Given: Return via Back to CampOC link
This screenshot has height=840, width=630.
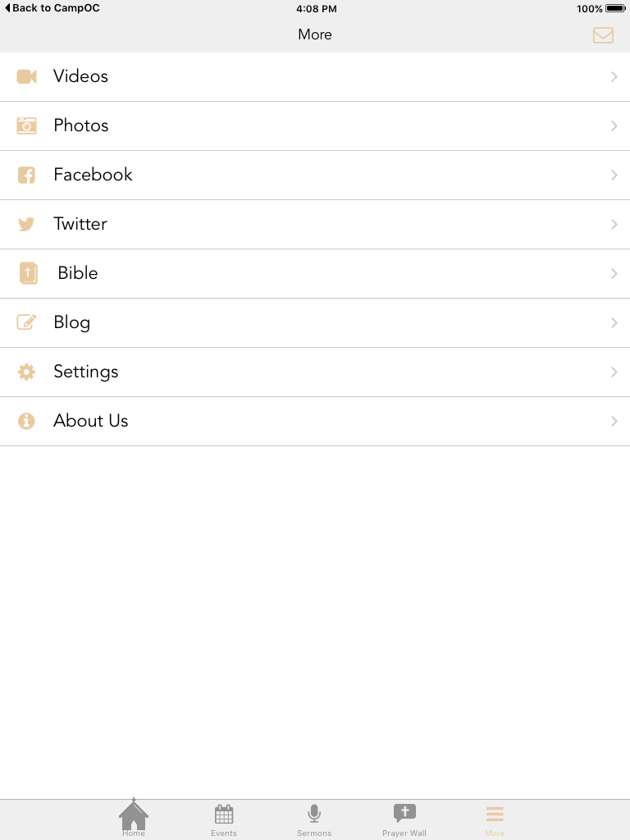Looking at the screenshot, I should pos(52,9).
